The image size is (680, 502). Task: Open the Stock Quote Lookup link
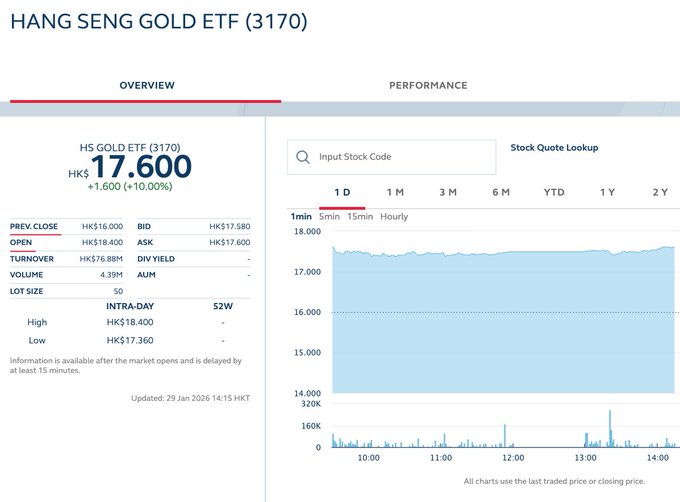(554, 148)
